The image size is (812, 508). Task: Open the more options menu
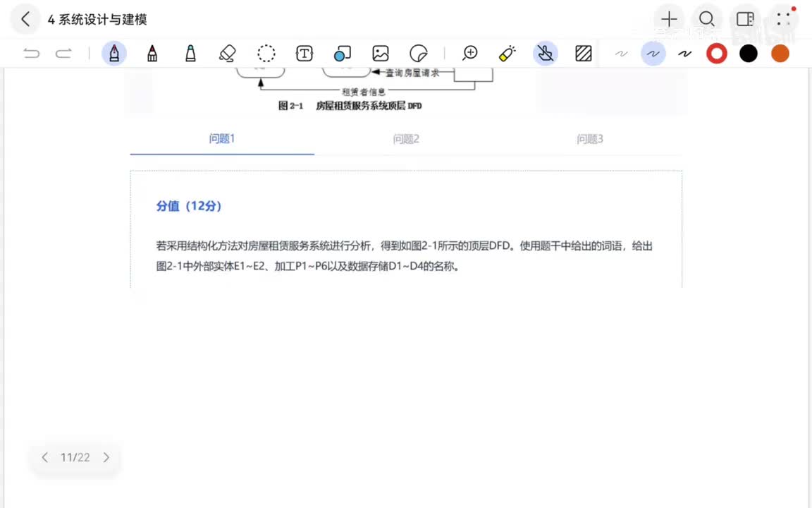click(784, 19)
